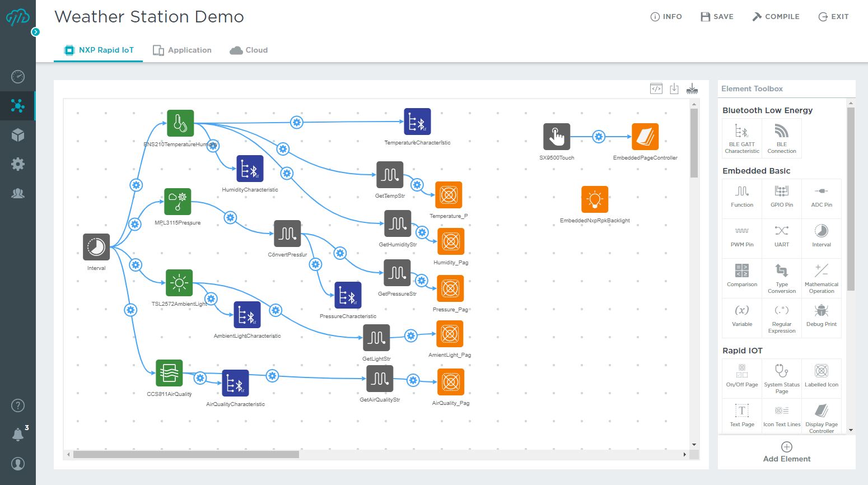This screenshot has height=485, width=868.
Task: Pick the Debug Print toolbox element
Action: 821,315
